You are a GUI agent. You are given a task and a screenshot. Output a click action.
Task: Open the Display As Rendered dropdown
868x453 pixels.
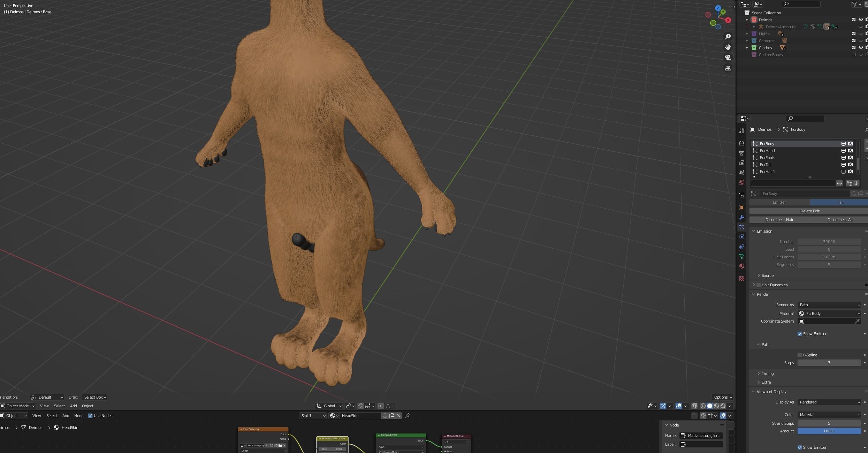pos(829,402)
